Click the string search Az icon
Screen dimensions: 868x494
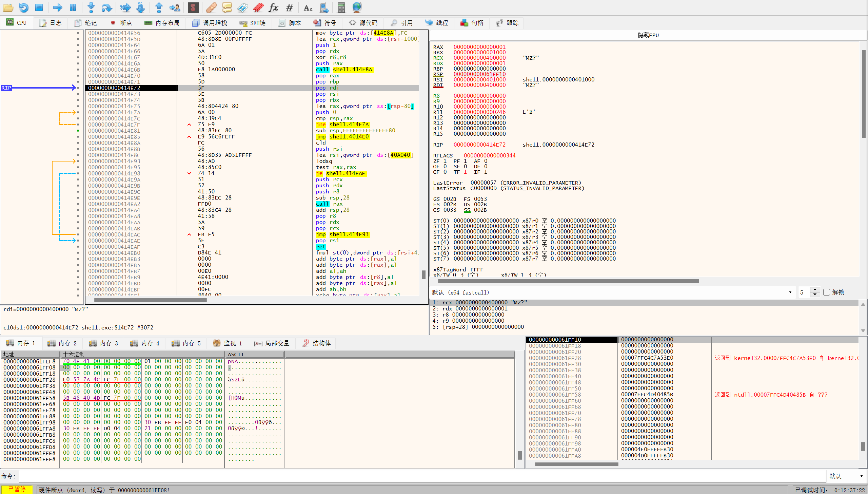(x=308, y=7)
